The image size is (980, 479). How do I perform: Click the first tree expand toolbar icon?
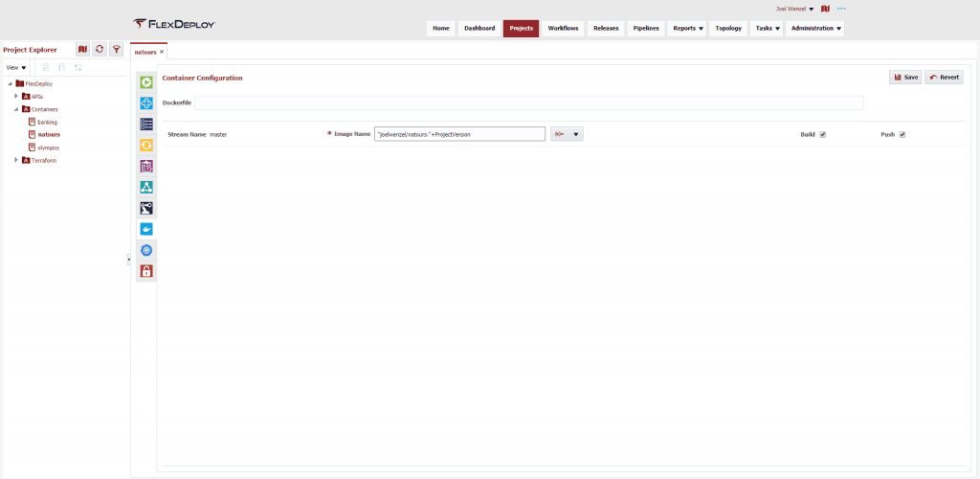tap(46, 67)
